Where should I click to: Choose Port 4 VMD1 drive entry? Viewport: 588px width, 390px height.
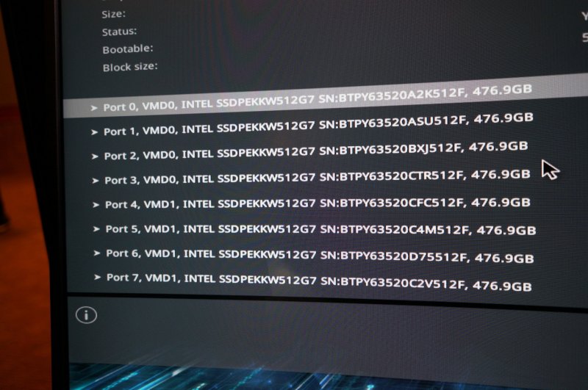[318, 203]
